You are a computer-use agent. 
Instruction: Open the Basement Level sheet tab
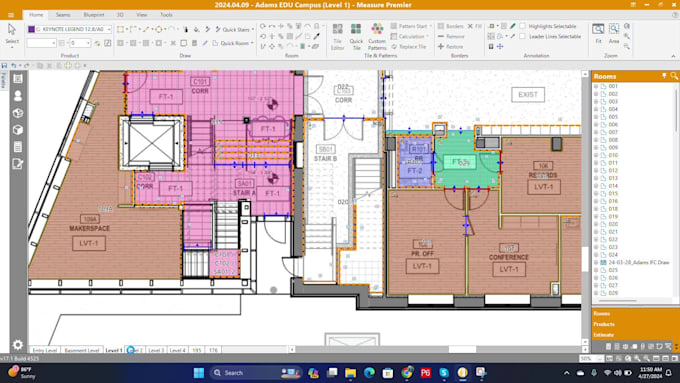pos(82,350)
